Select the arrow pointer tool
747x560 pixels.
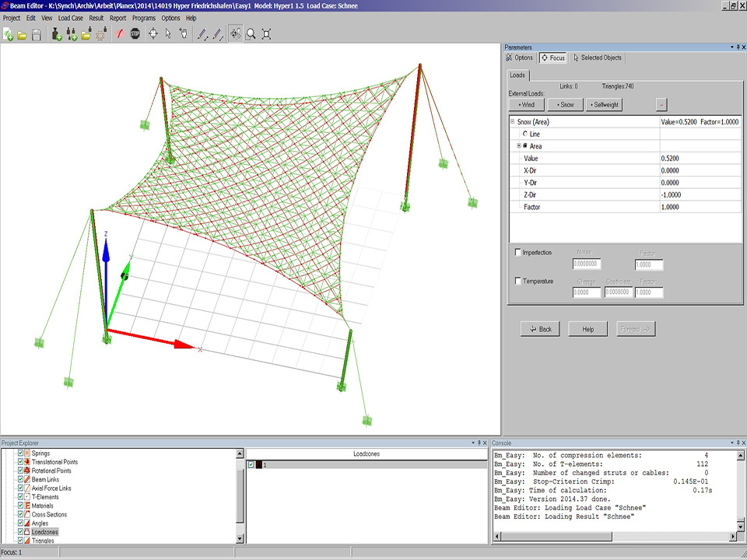click(168, 33)
